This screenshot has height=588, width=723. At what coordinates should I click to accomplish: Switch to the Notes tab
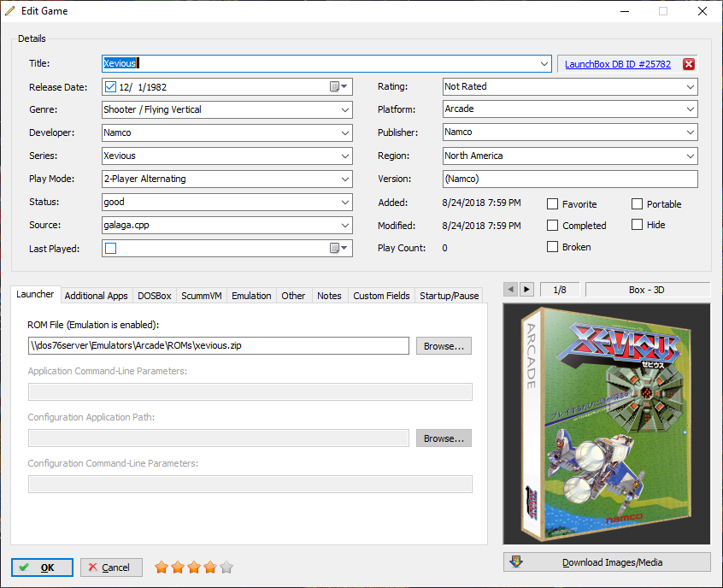pos(329,296)
